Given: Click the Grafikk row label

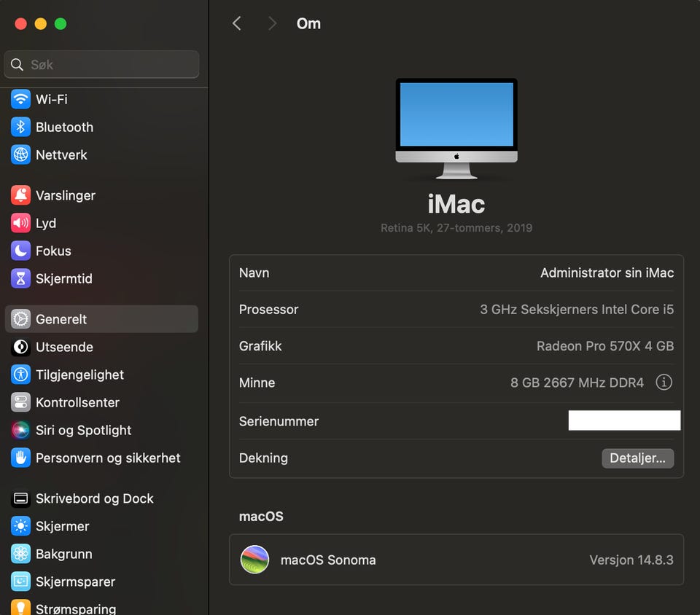Looking at the screenshot, I should (x=260, y=346).
